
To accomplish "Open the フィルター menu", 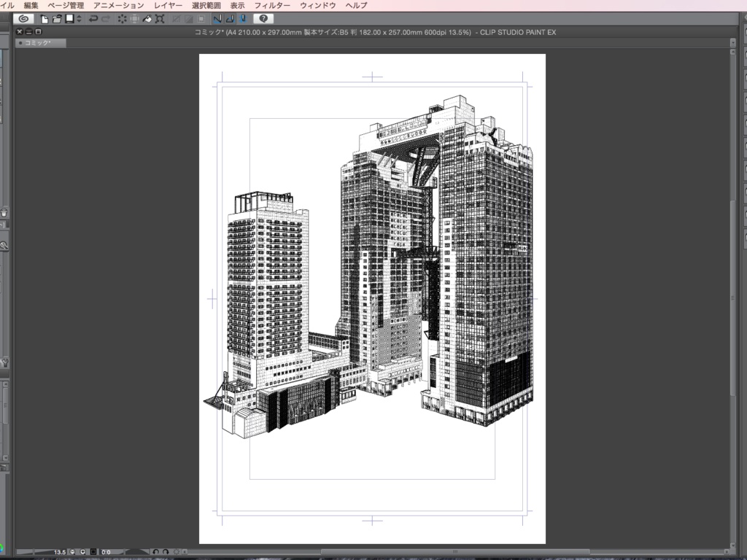I will tap(272, 5).
